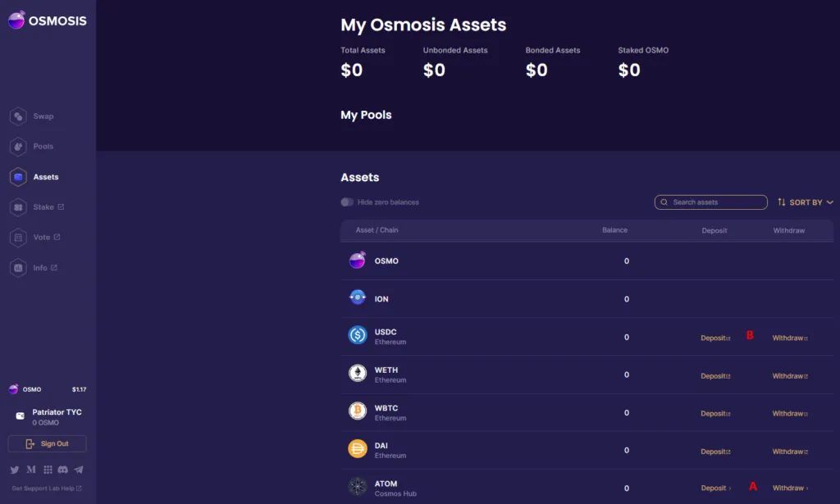Click the ATOM token icon
840x504 pixels.
(x=358, y=486)
